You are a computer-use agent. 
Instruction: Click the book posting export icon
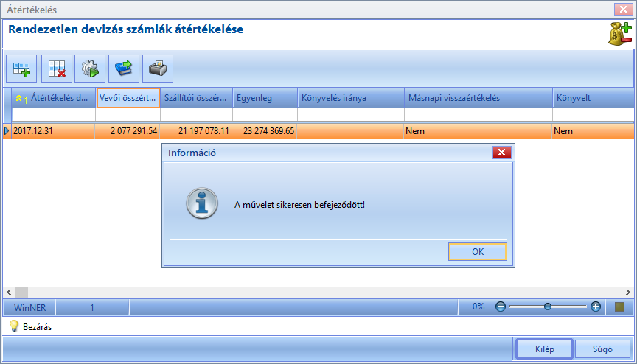click(x=124, y=69)
